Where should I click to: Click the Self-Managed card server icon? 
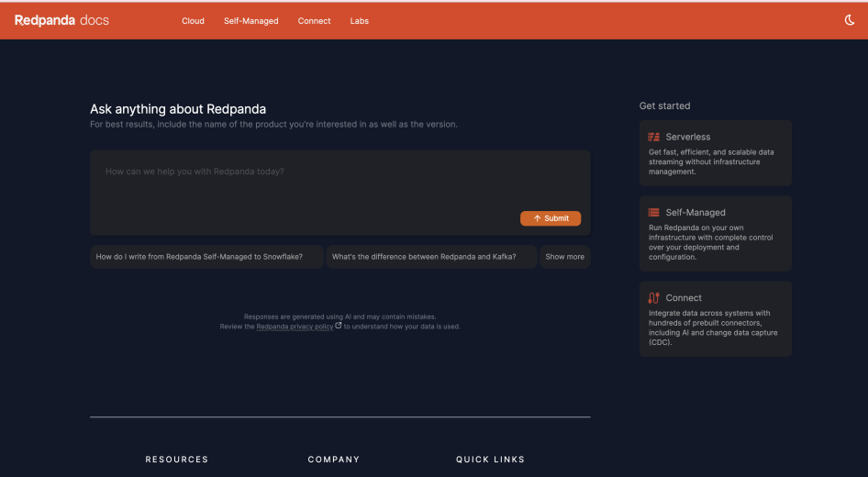[x=654, y=213]
